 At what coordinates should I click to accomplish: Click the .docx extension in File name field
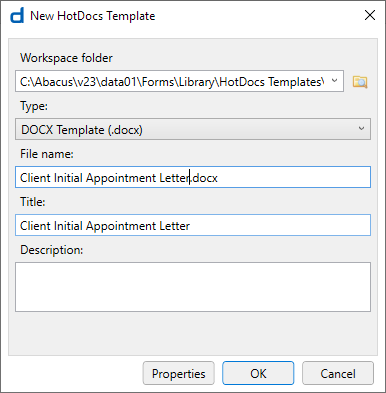(204, 178)
